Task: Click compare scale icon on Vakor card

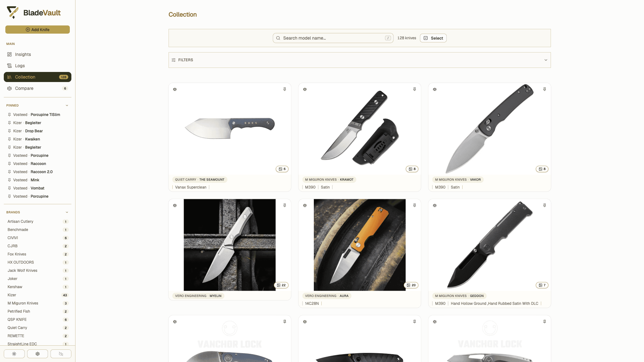Action: pyautogui.click(x=435, y=89)
